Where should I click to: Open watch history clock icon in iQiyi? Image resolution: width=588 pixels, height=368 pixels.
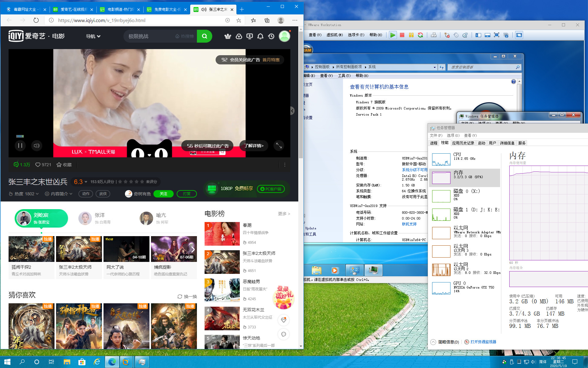(271, 36)
